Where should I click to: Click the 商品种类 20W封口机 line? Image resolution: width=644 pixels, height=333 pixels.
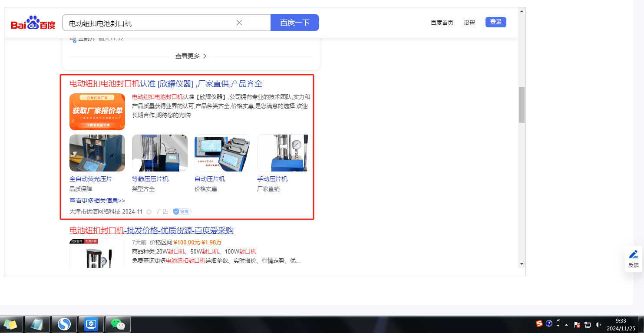[x=194, y=251]
